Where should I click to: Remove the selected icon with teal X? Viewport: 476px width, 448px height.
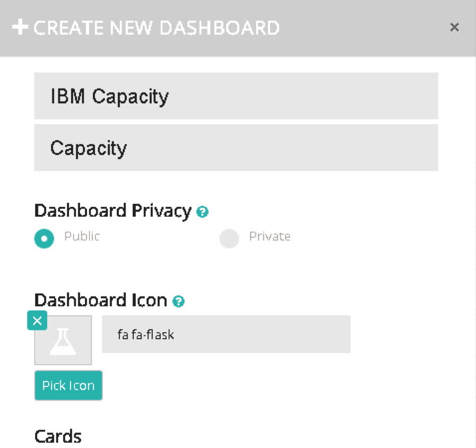37,321
